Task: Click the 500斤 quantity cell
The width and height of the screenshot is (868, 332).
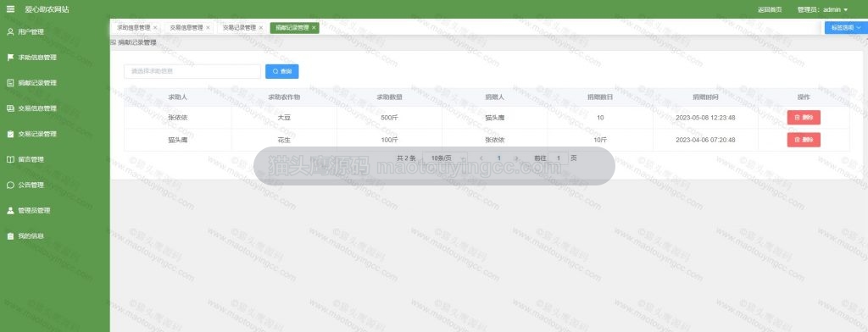Action: 389,118
